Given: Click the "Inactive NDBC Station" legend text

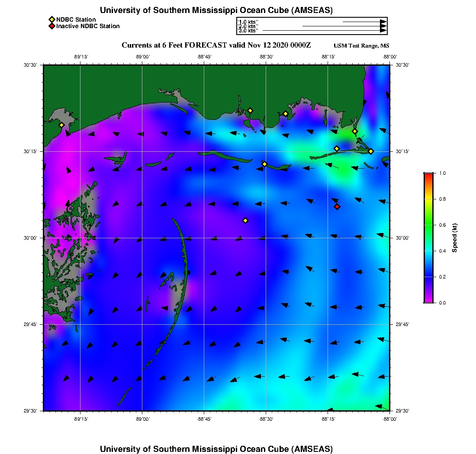Looking at the screenshot, I should pyautogui.click(x=88, y=26).
